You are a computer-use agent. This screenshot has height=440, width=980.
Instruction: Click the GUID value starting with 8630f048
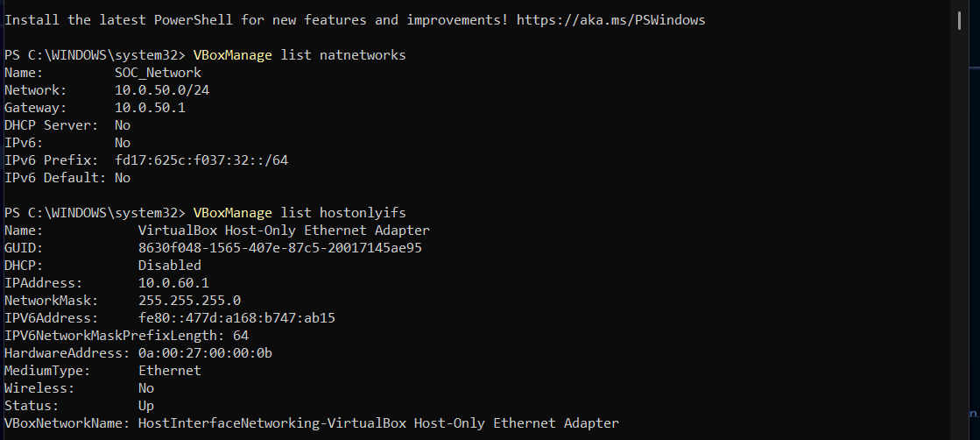(280, 248)
